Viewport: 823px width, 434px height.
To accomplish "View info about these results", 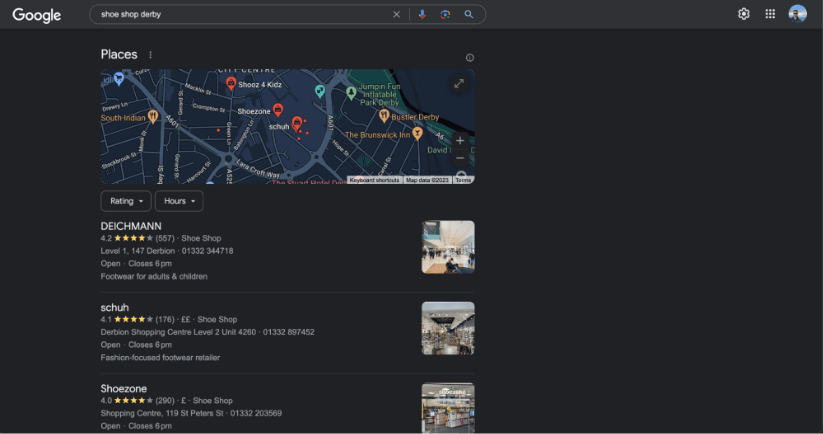I will point(470,58).
